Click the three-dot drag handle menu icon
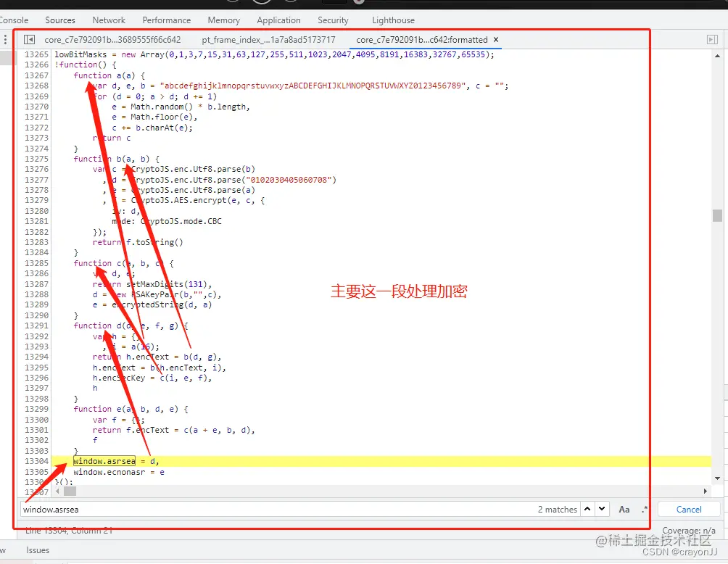Screen dimensions: 728x564 pos(5,39)
